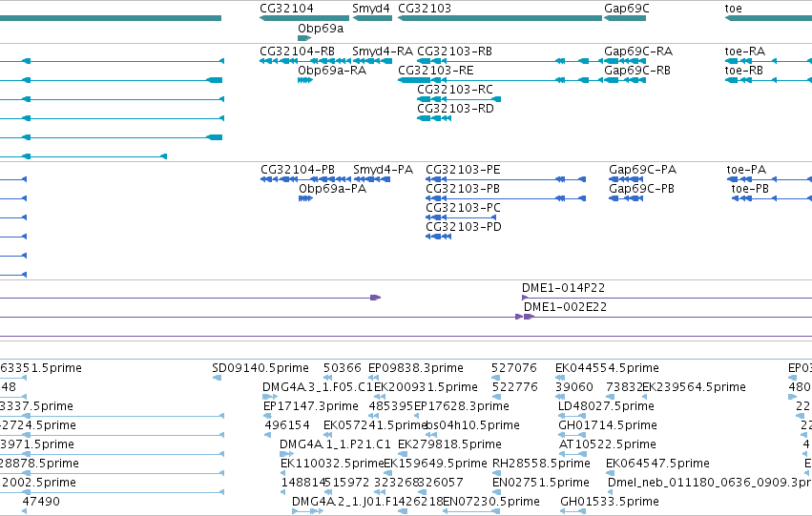This screenshot has width=812, height=516.
Task: Click EST EN07230.5prime
Action: pos(491,502)
